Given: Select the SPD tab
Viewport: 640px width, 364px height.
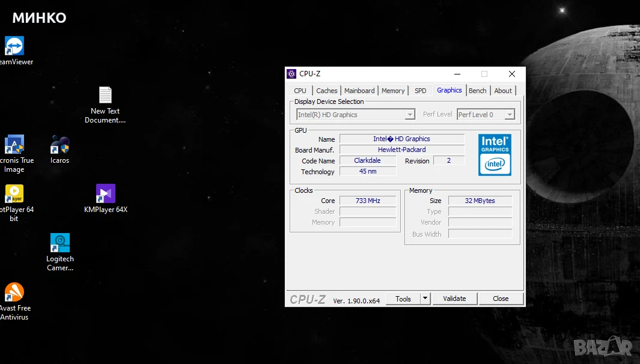Looking at the screenshot, I should click(x=421, y=91).
